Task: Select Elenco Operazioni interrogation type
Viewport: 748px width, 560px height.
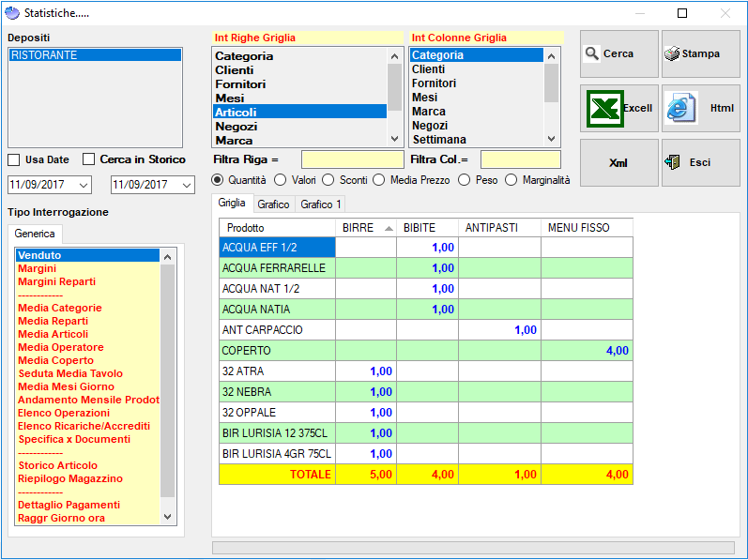Action: click(x=88, y=414)
